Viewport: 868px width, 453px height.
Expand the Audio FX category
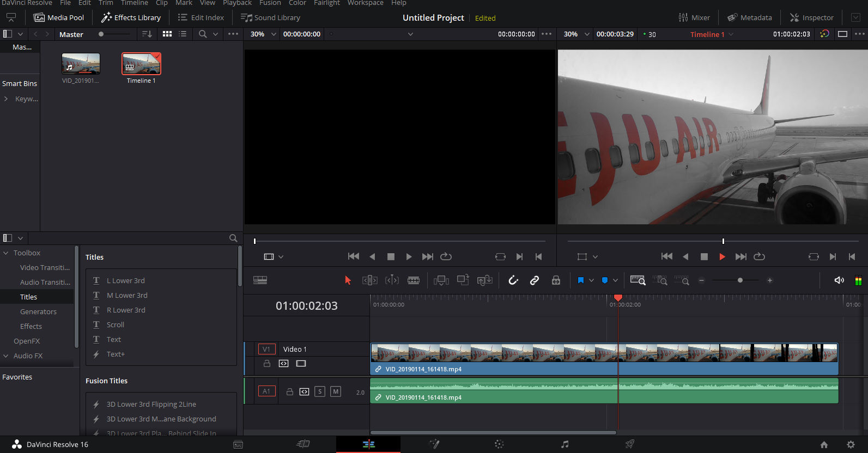coord(6,356)
